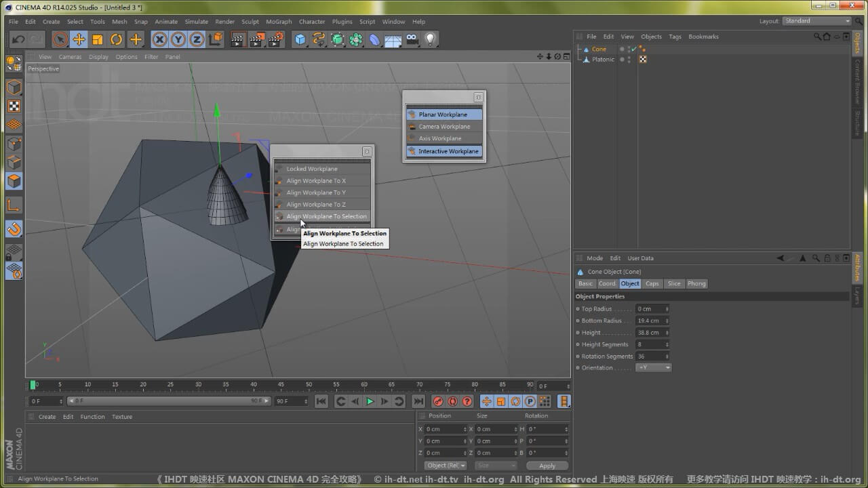Viewport: 868px width, 488px height.
Task: Toggle the Z axis lock
Action: click(x=197, y=39)
